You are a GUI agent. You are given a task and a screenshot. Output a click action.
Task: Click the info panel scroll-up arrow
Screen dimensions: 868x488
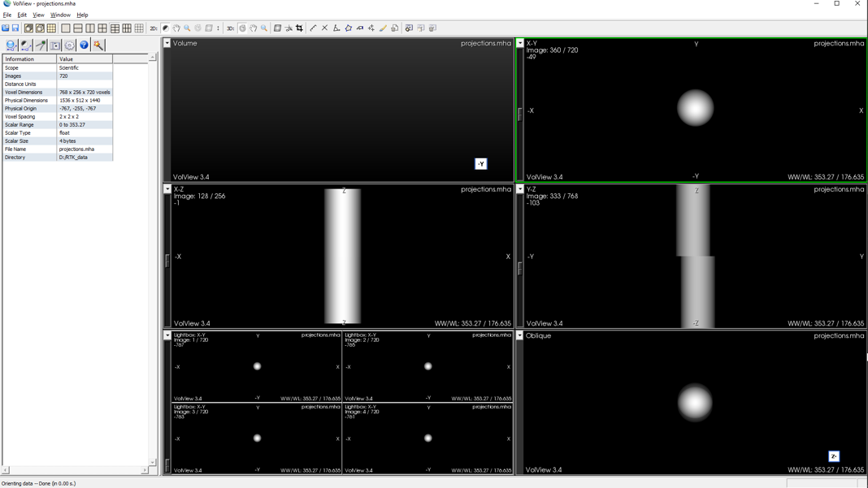coord(152,58)
